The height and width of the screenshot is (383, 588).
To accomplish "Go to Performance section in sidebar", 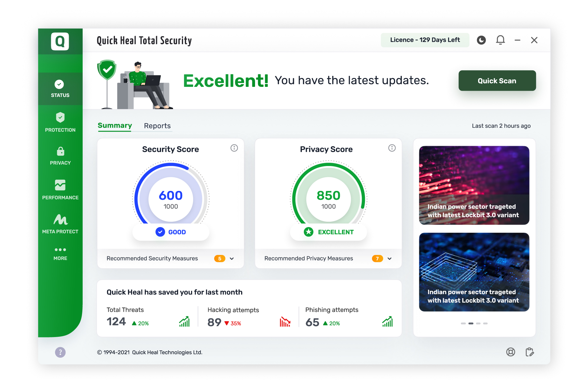I will [x=60, y=190].
